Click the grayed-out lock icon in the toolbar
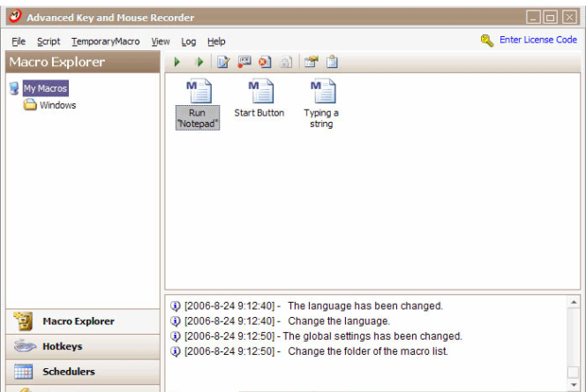 [286, 62]
